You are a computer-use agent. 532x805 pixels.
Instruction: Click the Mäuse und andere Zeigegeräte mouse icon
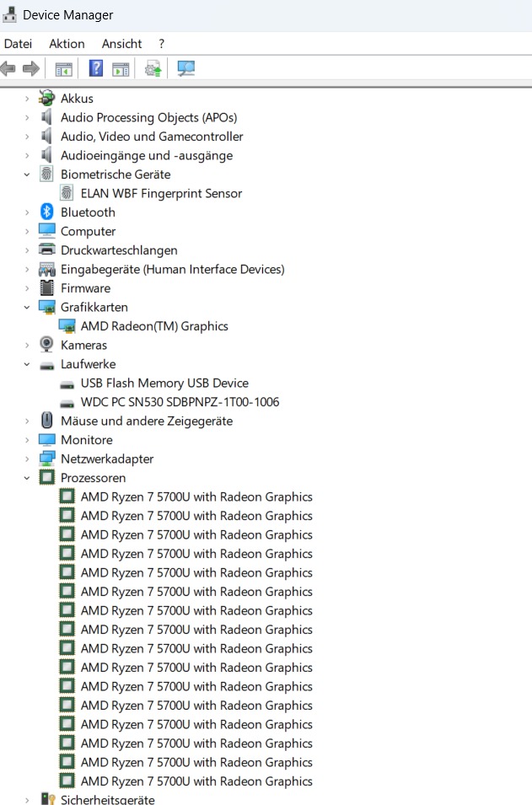pyautogui.click(x=46, y=421)
